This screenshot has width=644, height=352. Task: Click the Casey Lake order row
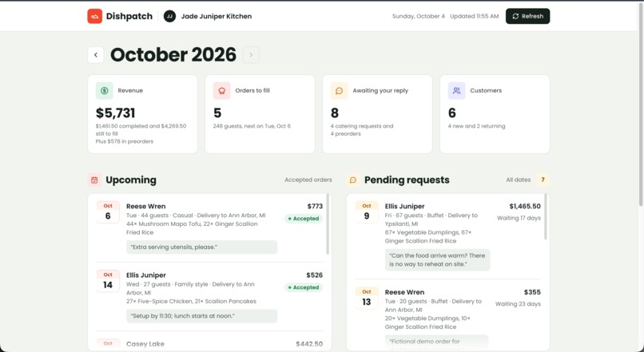click(209, 344)
